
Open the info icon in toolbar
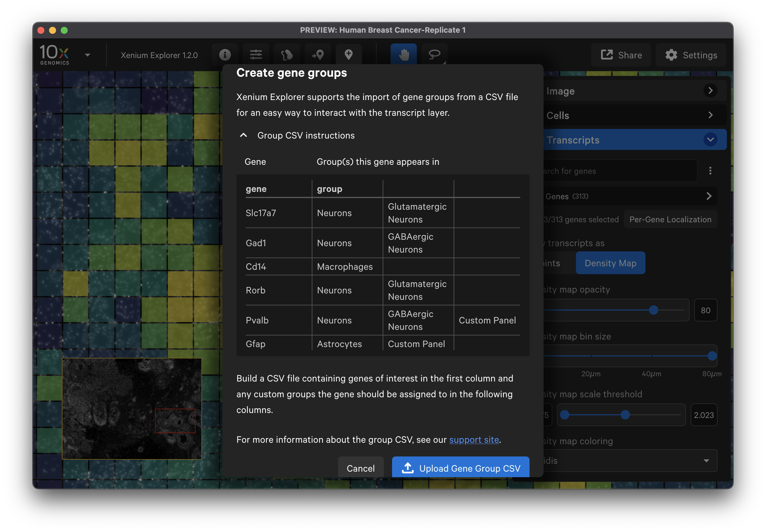coord(225,55)
